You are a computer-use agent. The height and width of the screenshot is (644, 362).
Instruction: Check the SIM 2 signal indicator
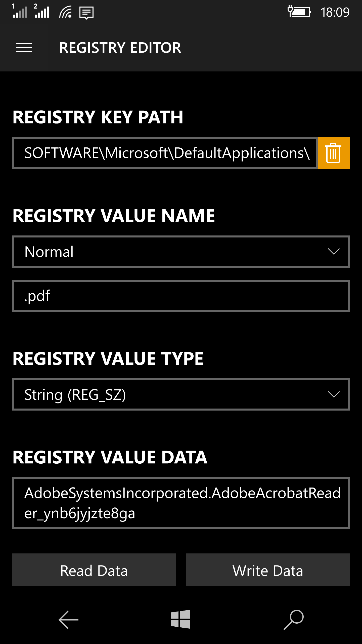[42, 11]
